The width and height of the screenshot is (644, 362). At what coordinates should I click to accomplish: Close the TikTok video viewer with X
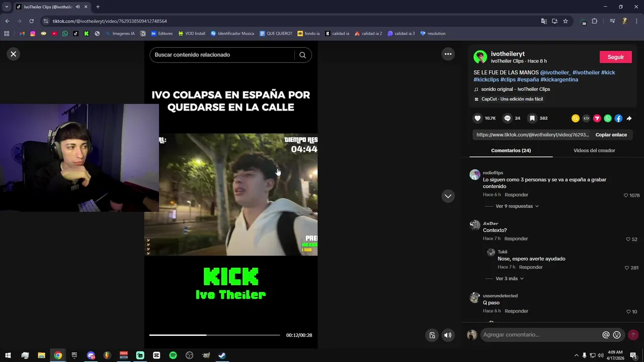click(14, 54)
